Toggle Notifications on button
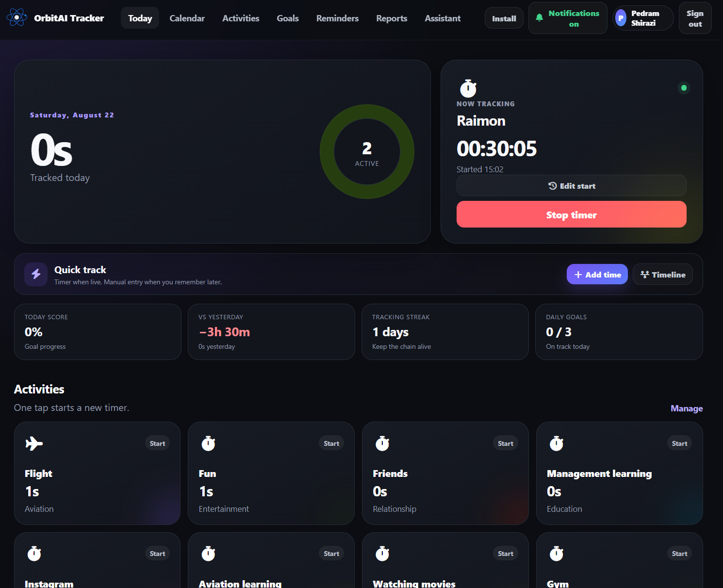Screen dimensions: 723x588 point(568,18)
